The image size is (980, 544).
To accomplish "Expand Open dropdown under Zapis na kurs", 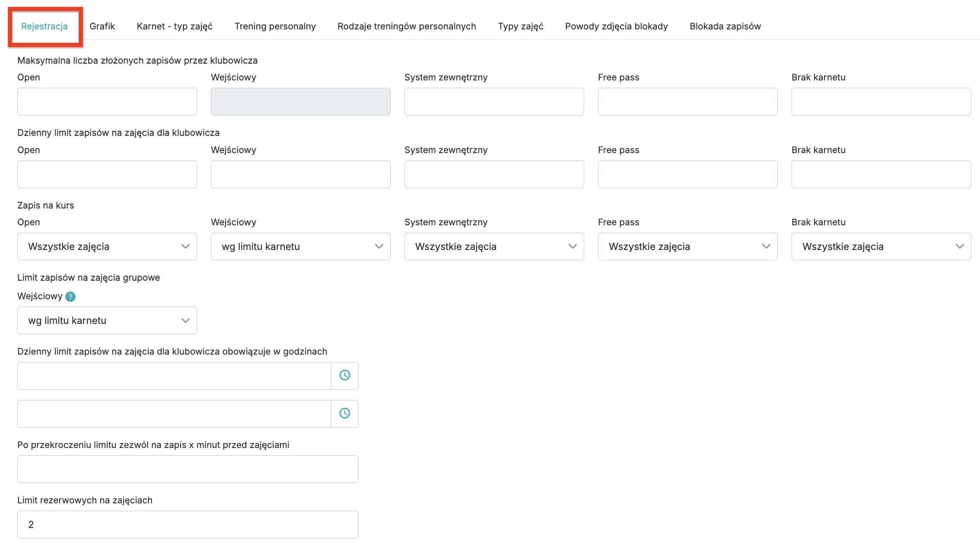I will click(107, 246).
